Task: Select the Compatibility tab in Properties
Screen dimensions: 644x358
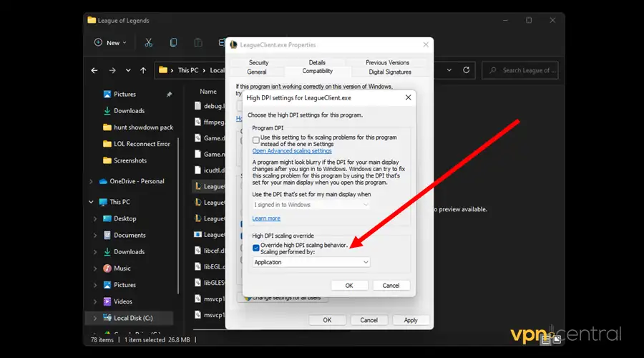Action: click(318, 71)
